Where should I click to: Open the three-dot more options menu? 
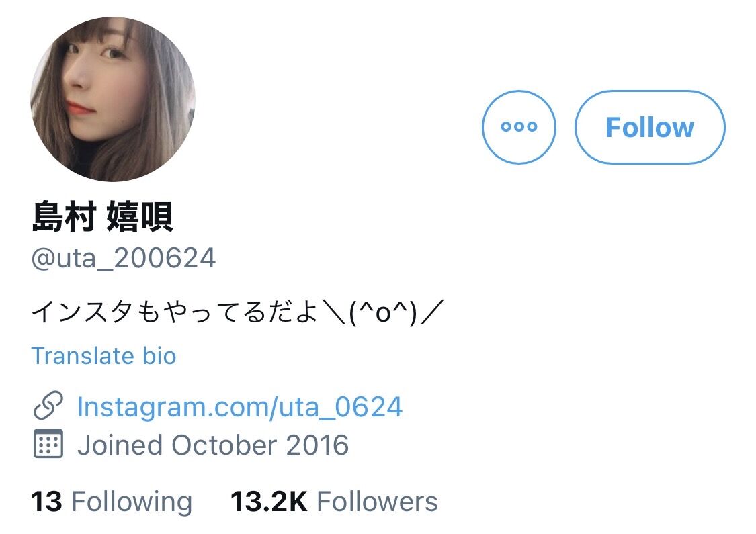[x=519, y=127]
